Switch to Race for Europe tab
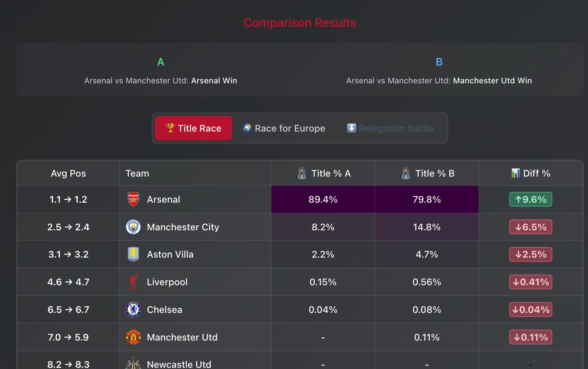 (x=284, y=128)
